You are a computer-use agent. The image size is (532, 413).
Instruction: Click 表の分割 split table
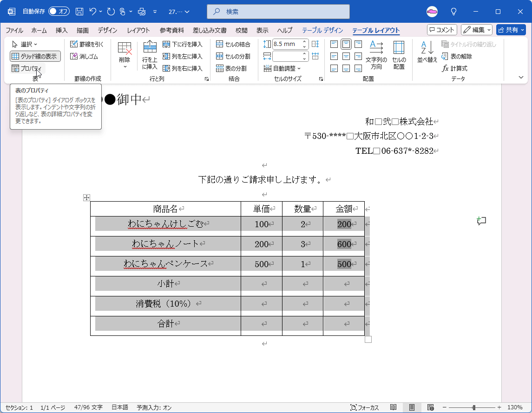pos(231,69)
